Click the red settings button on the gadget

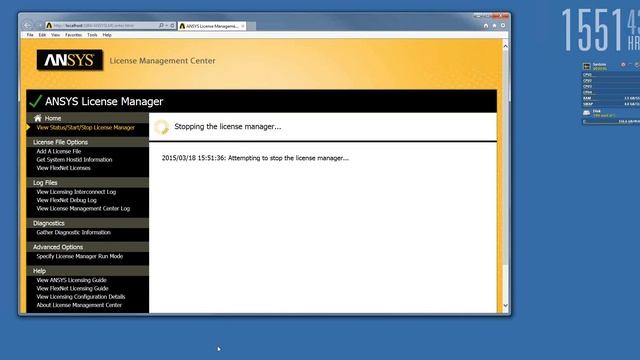(x=623, y=64)
